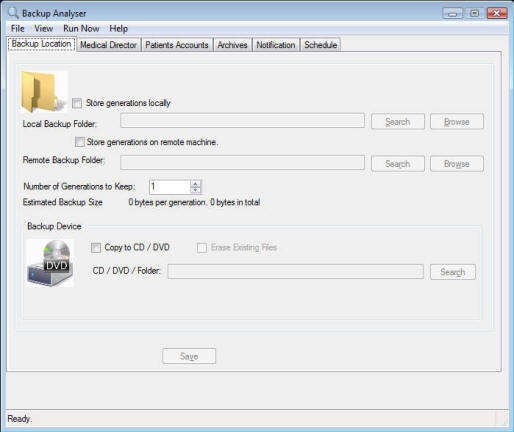514x432 pixels.
Task: Click Search beside Local Backup Folder
Action: [x=398, y=122]
